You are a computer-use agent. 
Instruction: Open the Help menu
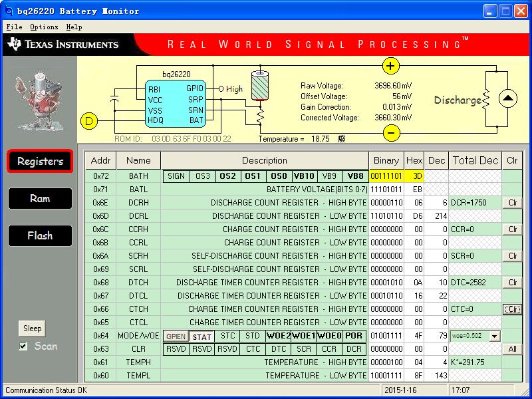pos(74,27)
